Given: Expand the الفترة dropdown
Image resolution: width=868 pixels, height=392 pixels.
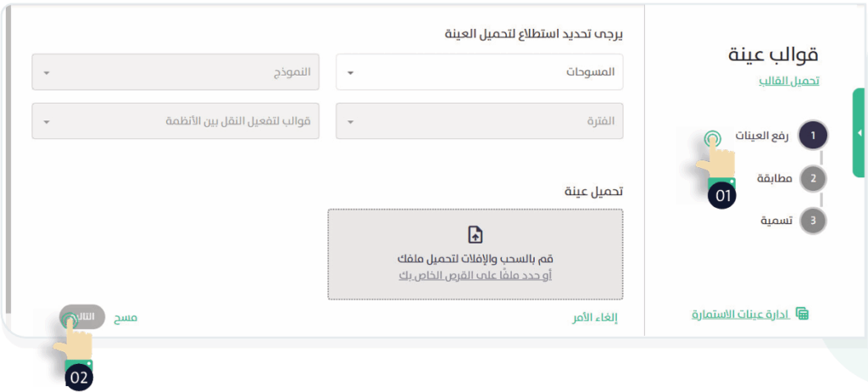Looking at the screenshot, I should coord(480,121).
